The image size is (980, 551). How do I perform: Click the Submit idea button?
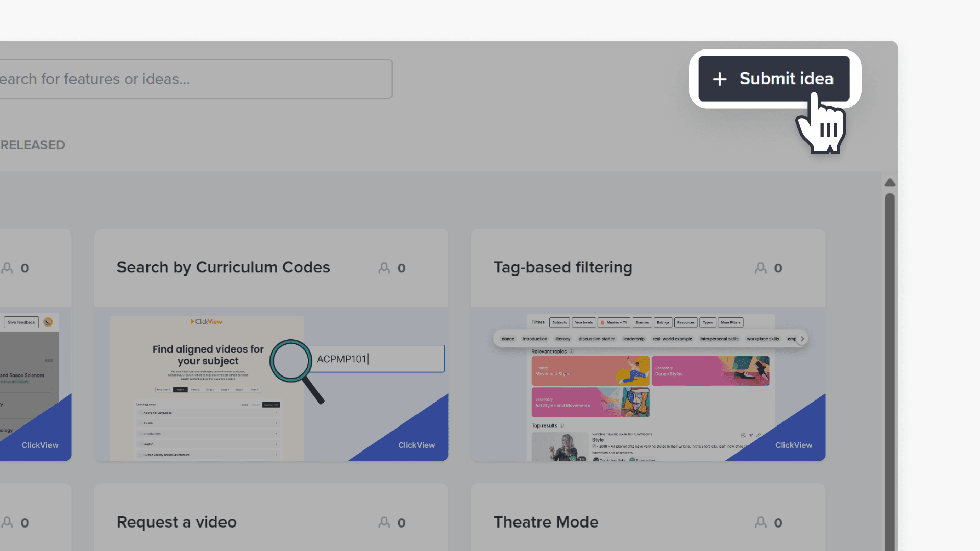tap(774, 79)
